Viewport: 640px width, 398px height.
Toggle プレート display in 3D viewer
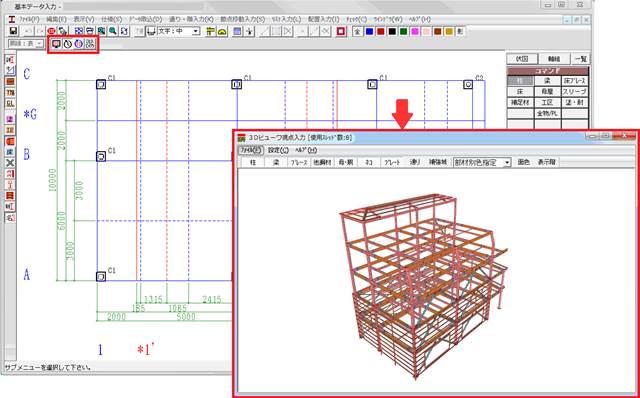tap(392, 162)
